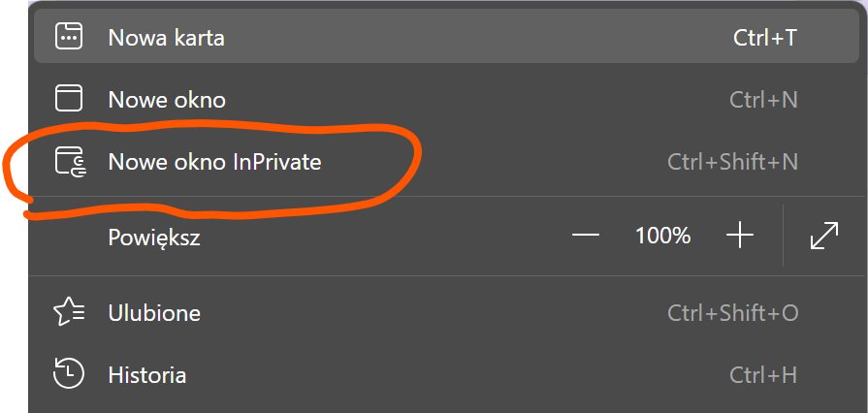
Task: Click the Ctrl+N shortcut text
Action: [763, 99]
